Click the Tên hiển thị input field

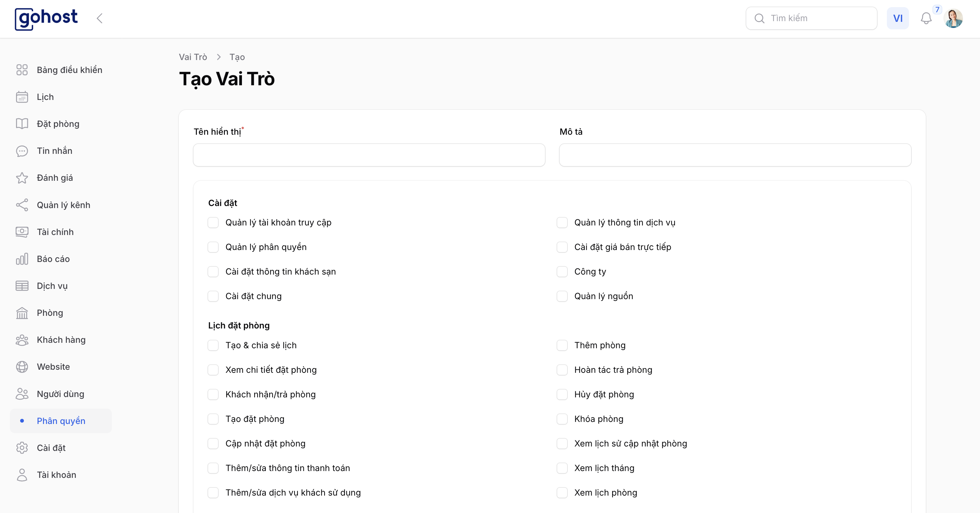(x=369, y=155)
